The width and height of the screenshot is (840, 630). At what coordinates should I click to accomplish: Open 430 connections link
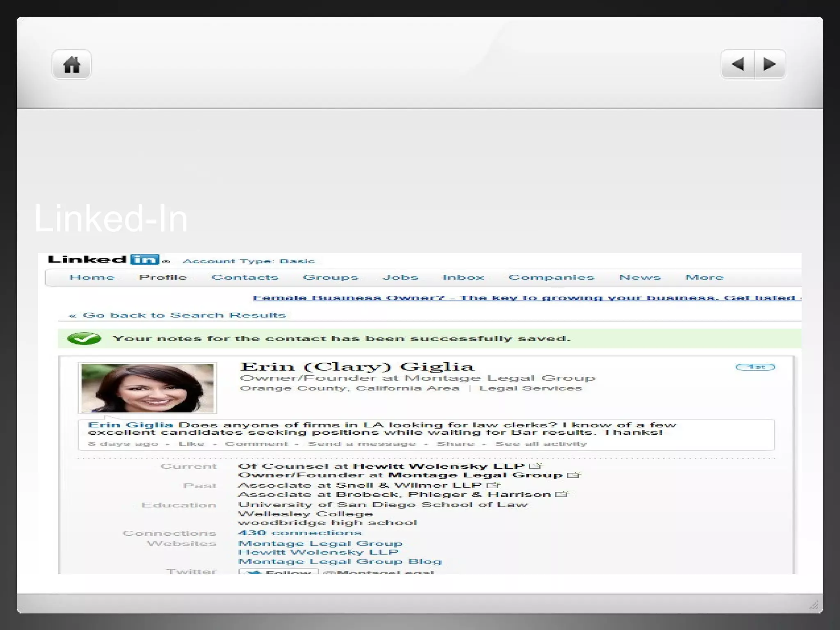point(300,533)
